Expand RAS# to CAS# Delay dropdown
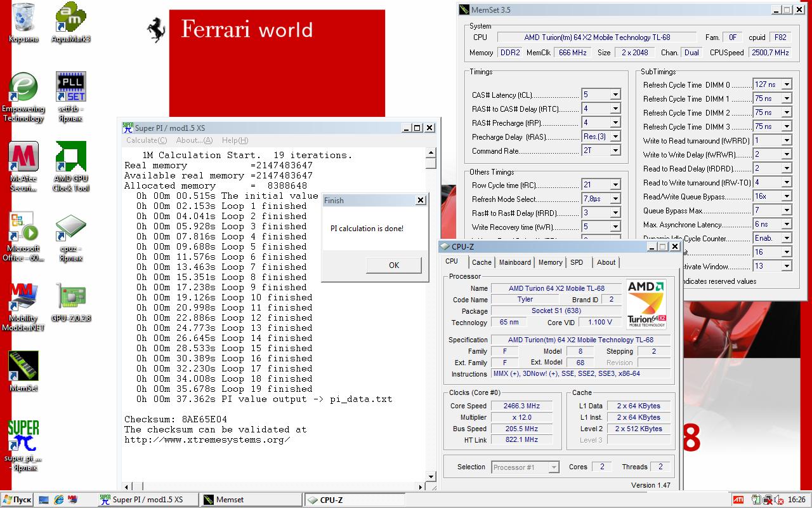Screen dimensions: 812x508 point(615,109)
